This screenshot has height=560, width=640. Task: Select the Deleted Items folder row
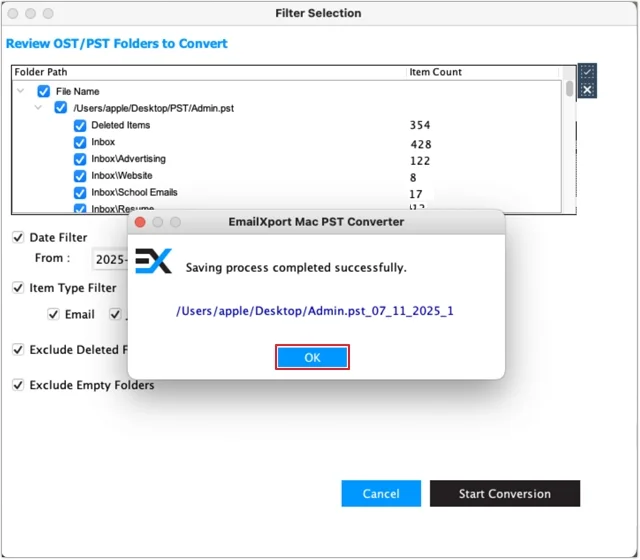click(x=286, y=125)
